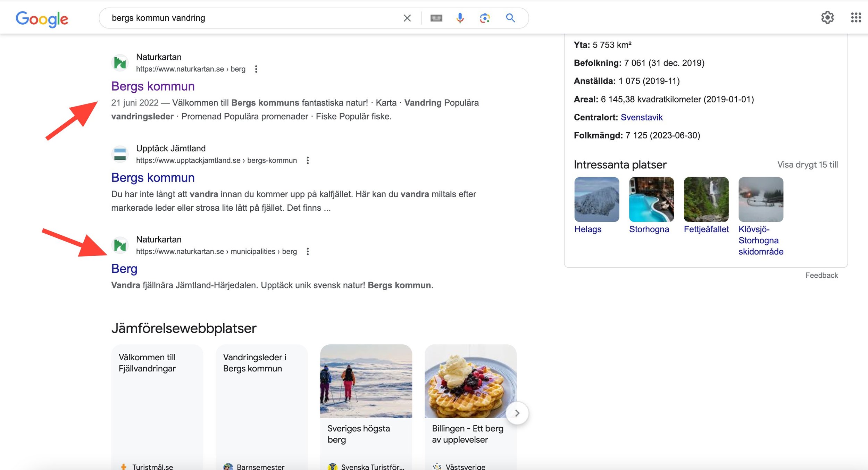Image resolution: width=868 pixels, height=470 pixels.
Task: Open the Helags place thumbnail
Action: point(597,200)
